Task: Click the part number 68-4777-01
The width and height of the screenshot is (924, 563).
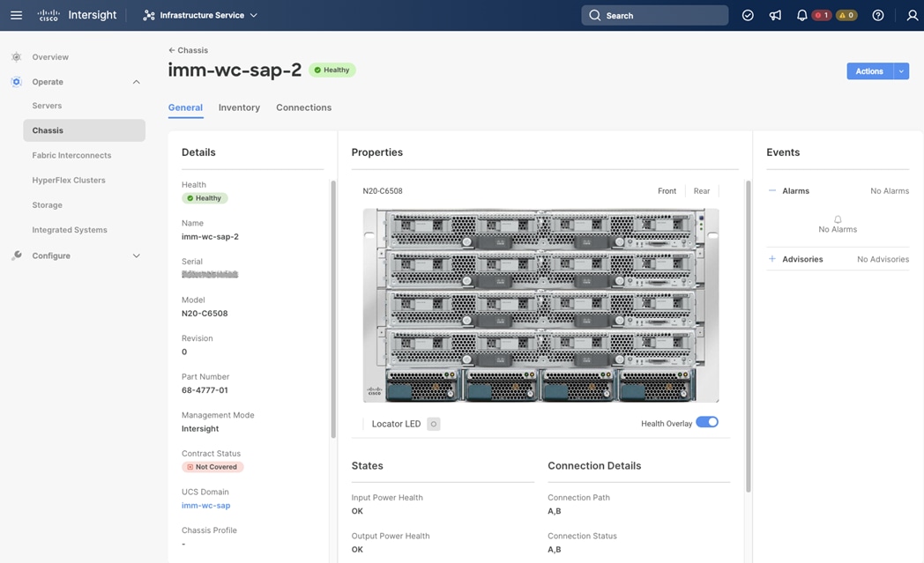Action: click(205, 390)
